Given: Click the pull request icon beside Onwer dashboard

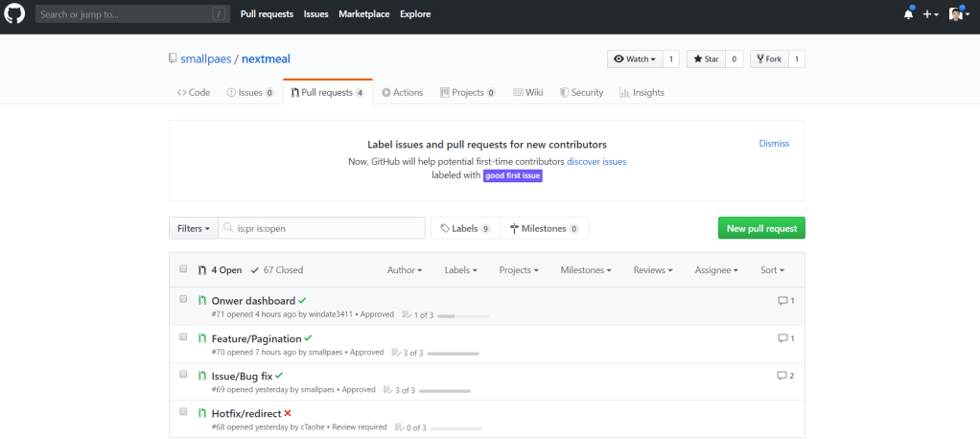Looking at the screenshot, I should 202,300.
